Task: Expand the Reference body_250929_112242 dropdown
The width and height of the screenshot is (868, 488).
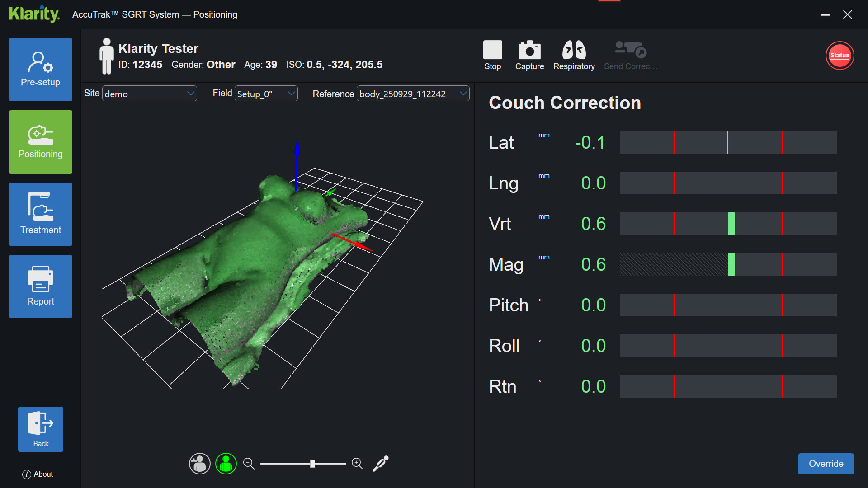Action: pos(413,94)
